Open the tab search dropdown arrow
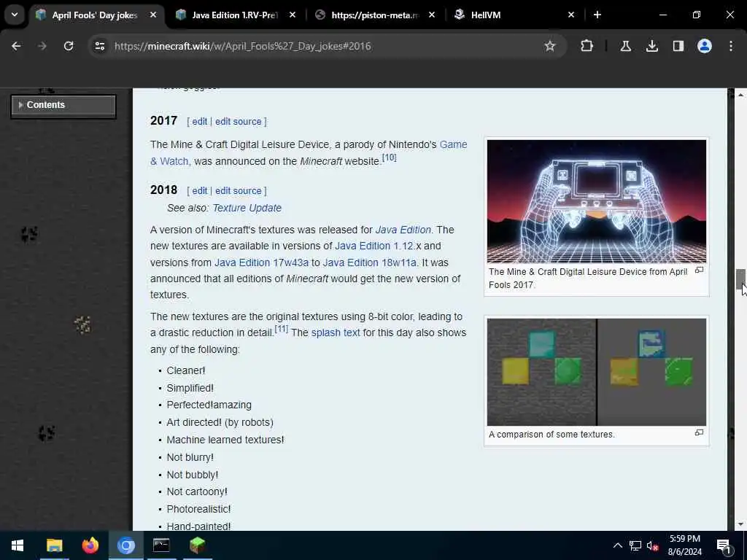Image resolution: width=747 pixels, height=560 pixels. point(15,15)
